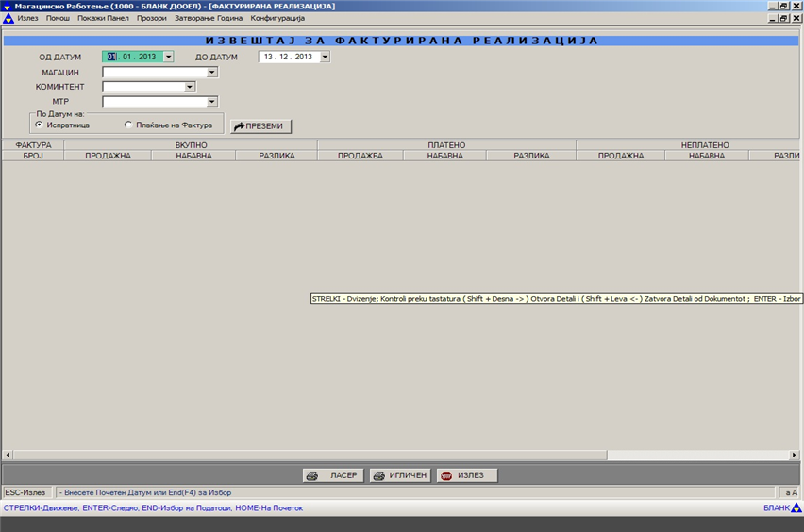Open the ДО ДАТУМ date dropdown

click(325, 57)
